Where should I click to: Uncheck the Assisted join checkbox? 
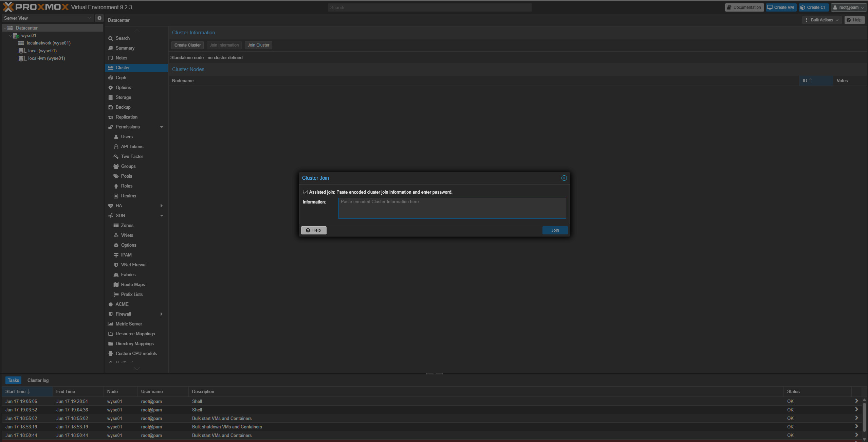305,192
